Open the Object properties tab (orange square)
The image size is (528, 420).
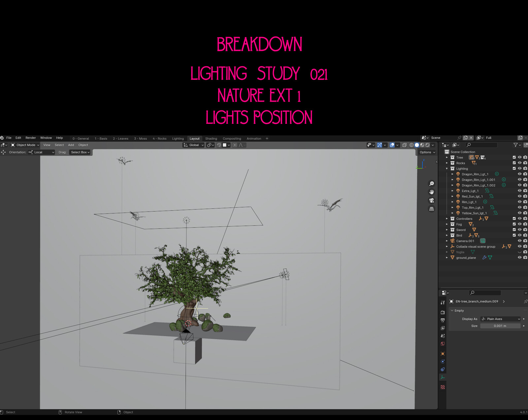tap(443, 354)
